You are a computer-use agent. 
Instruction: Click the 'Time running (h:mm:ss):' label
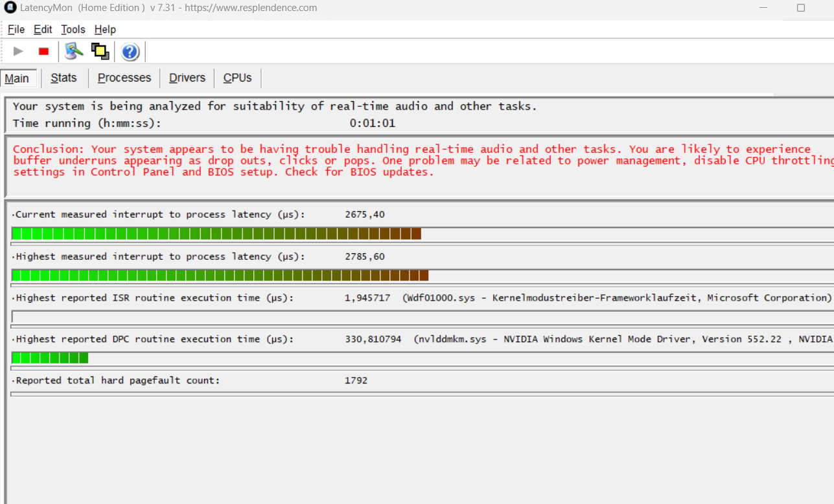click(87, 123)
